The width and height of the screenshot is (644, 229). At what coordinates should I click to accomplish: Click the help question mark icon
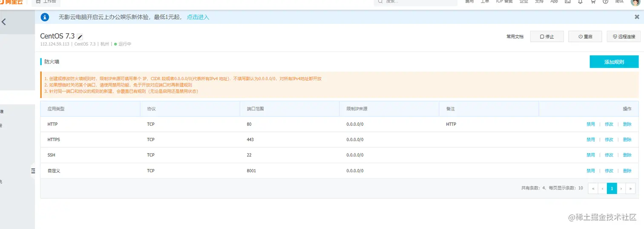(605, 2)
